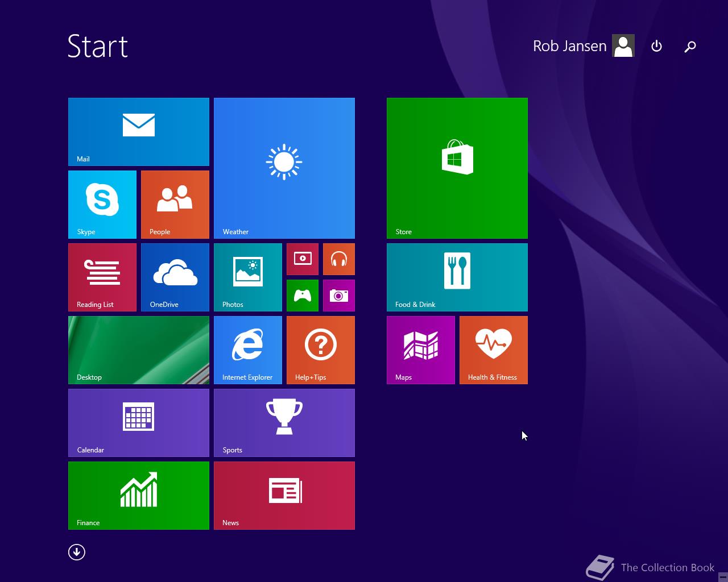Open the Calendar tile
This screenshot has width=728, height=582.
[139, 423]
